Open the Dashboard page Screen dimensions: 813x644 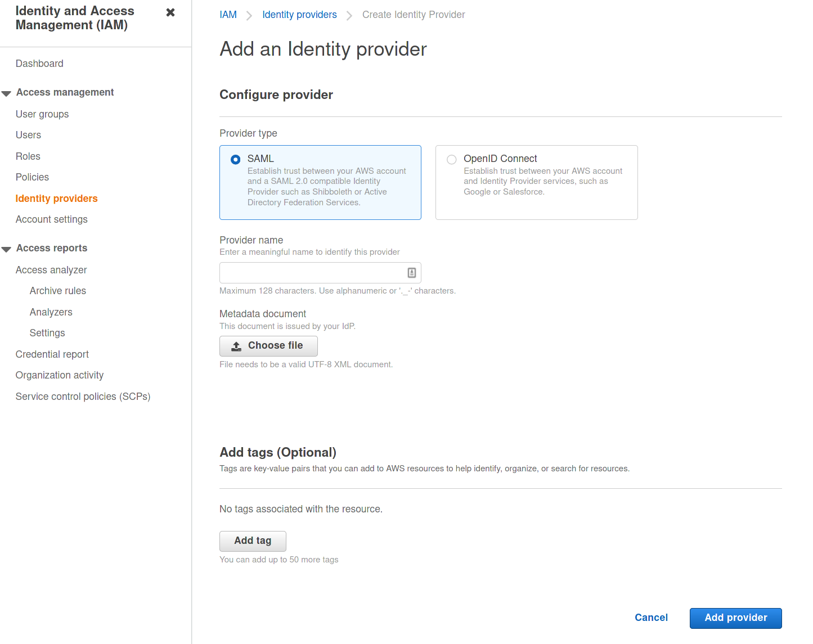click(39, 64)
